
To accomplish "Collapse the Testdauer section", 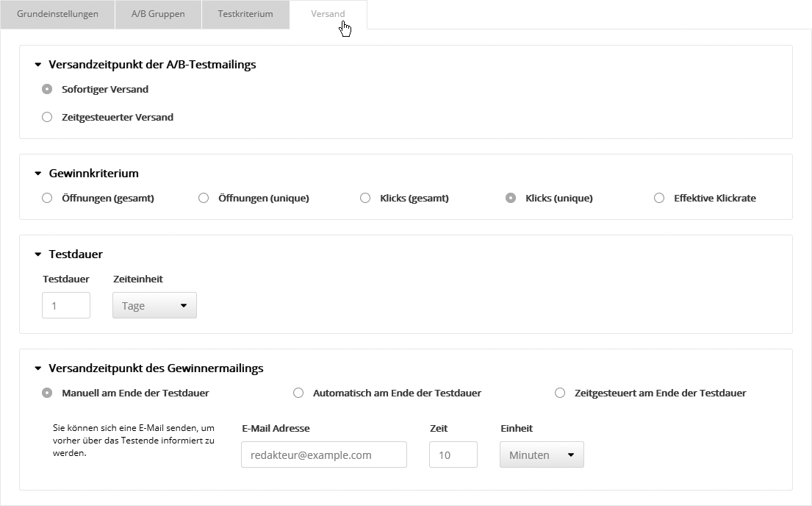I will 38,254.
